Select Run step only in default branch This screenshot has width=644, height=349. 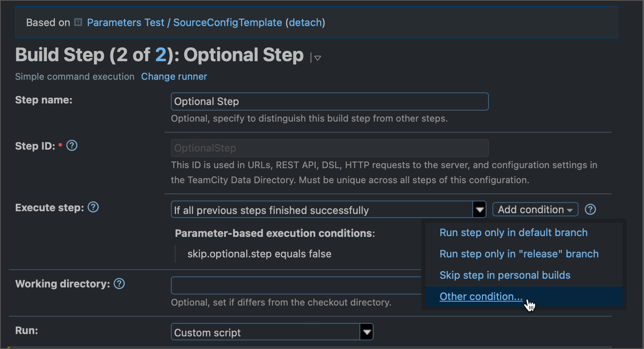click(x=513, y=233)
